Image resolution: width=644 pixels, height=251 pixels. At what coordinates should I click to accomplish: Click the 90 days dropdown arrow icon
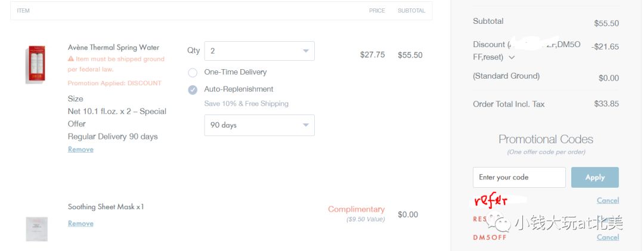(x=305, y=125)
